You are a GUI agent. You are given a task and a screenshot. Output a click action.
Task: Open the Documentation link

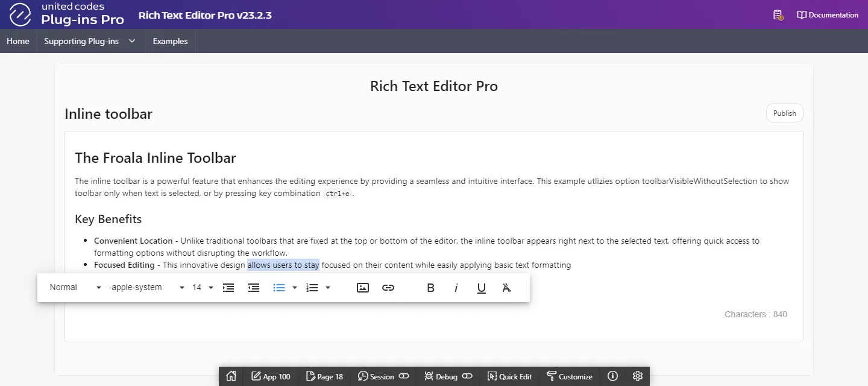click(x=828, y=15)
